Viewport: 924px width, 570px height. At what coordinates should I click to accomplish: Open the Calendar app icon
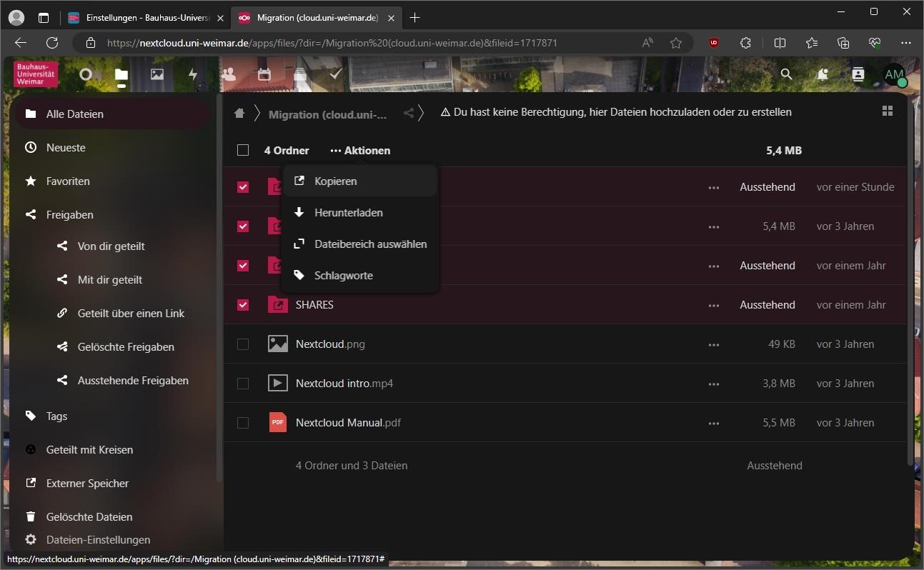(x=264, y=74)
